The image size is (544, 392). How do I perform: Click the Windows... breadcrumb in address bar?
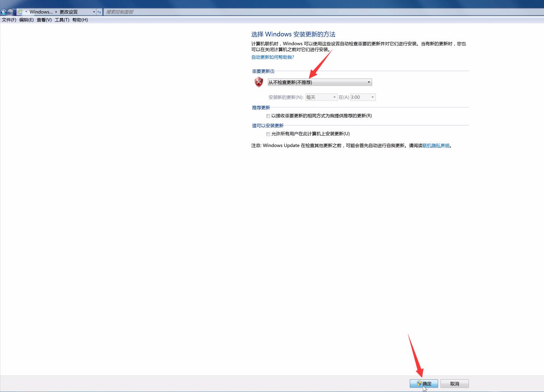pyautogui.click(x=41, y=12)
